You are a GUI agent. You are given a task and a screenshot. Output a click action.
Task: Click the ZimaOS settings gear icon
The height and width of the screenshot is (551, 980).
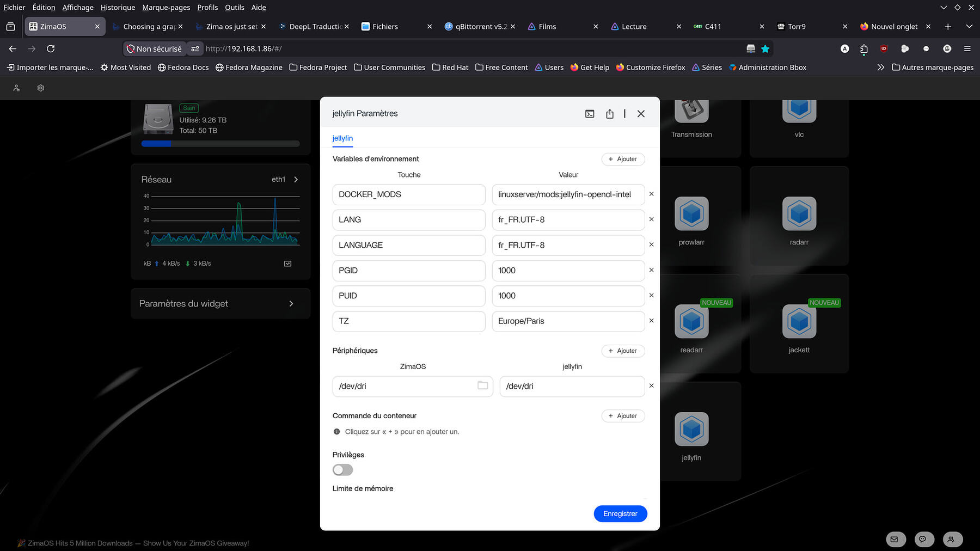[40, 88]
